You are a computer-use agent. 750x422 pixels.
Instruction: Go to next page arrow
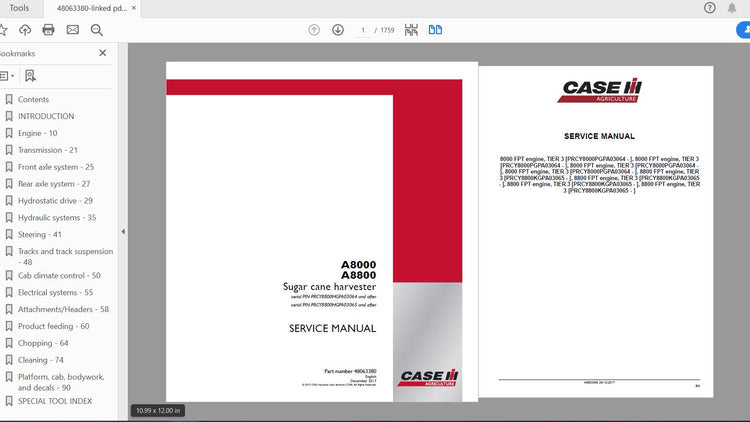tap(338, 30)
